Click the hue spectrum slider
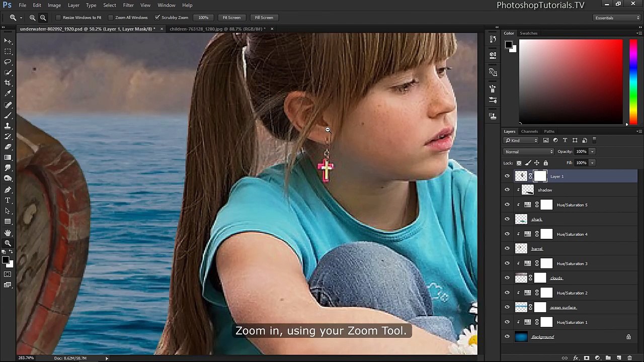 (634, 81)
